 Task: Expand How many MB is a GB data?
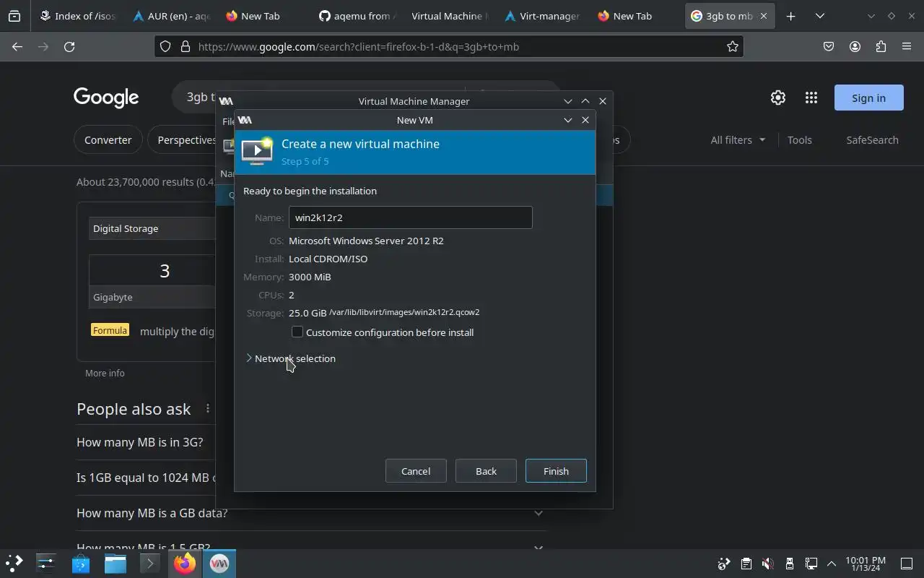[x=312, y=513]
